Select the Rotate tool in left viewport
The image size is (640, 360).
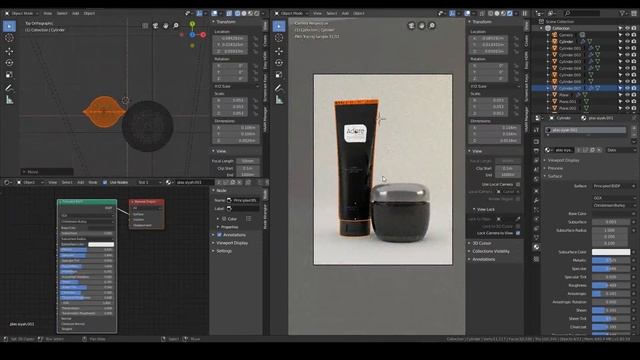pos(9,63)
